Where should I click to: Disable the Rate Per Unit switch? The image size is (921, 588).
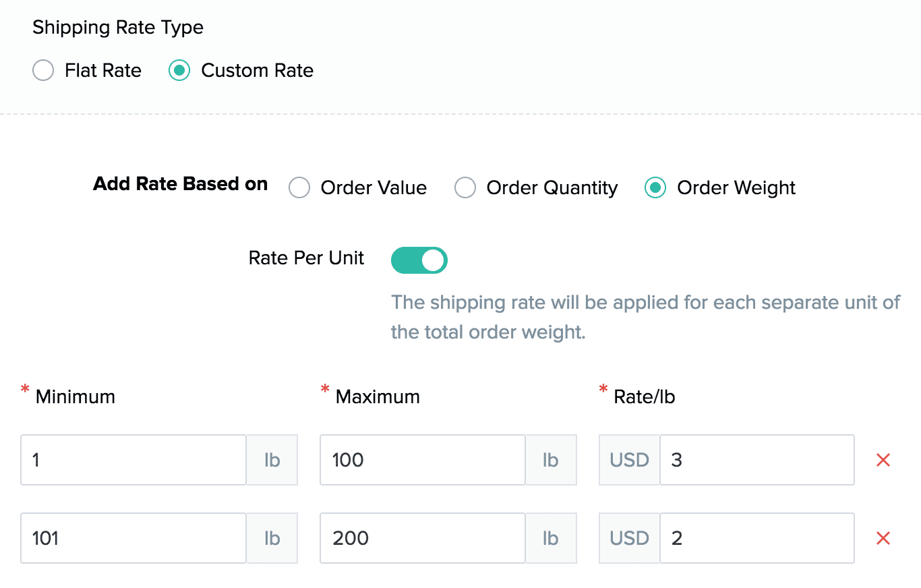click(x=419, y=260)
